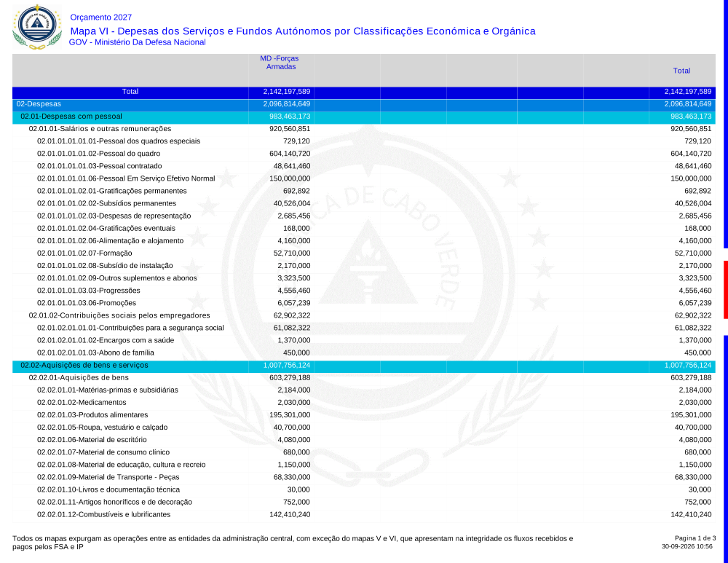
Task: Select the '30-09-2026 10:56' timestamp
Action: click(687, 547)
